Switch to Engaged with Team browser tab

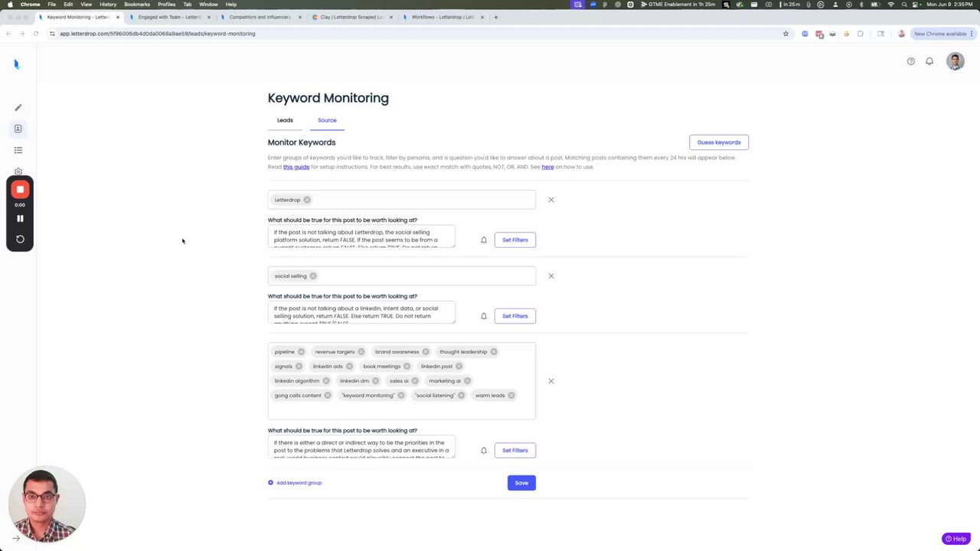point(170,17)
